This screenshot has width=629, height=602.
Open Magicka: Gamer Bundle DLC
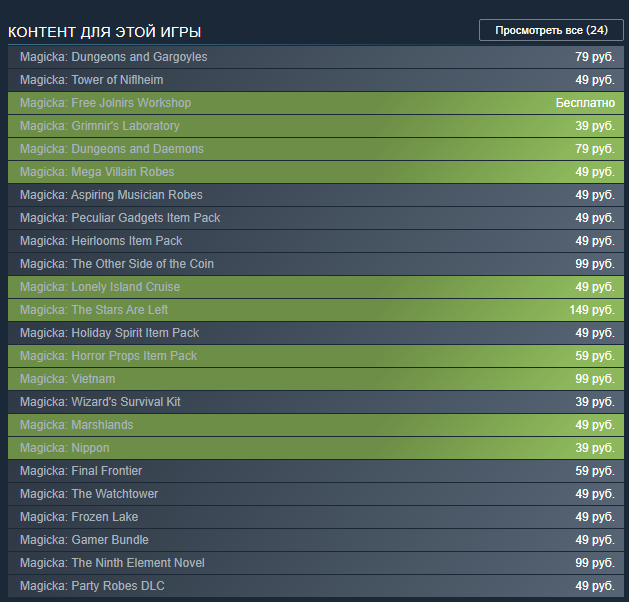[x=316, y=540]
